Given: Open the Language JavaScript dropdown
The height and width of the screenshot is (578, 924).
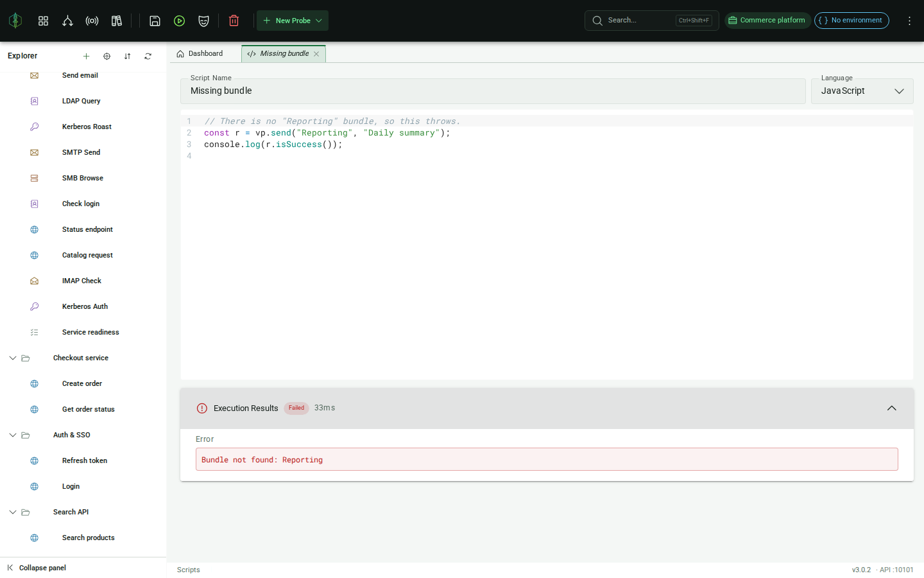Looking at the screenshot, I should click(x=862, y=91).
